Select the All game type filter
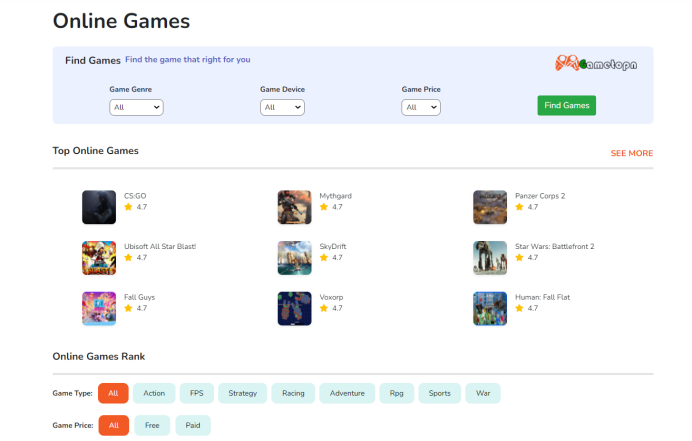This screenshot has height=441, width=692. tap(113, 393)
